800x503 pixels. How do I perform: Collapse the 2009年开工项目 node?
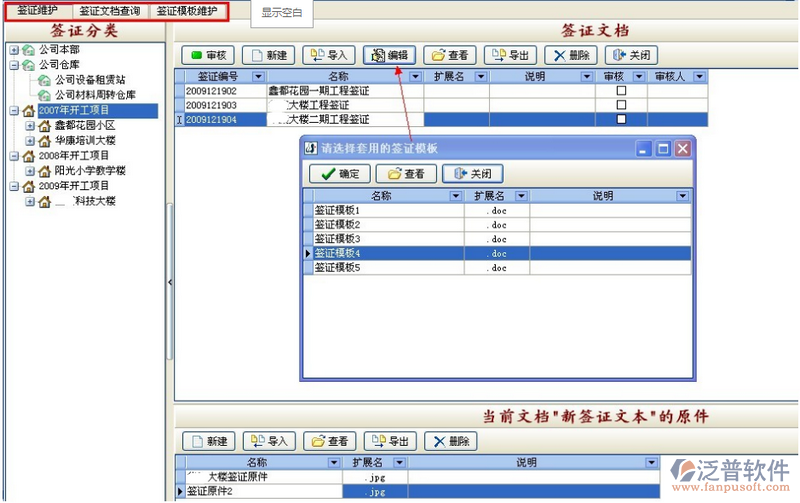14,187
